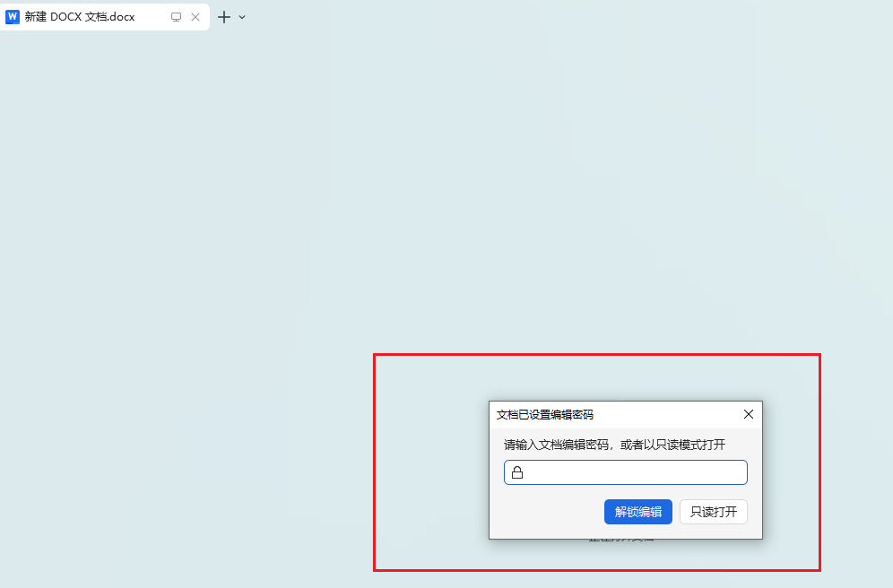The image size is (893, 588).
Task: Click Unlock Edit to confirm the password
Action: [x=637, y=511]
